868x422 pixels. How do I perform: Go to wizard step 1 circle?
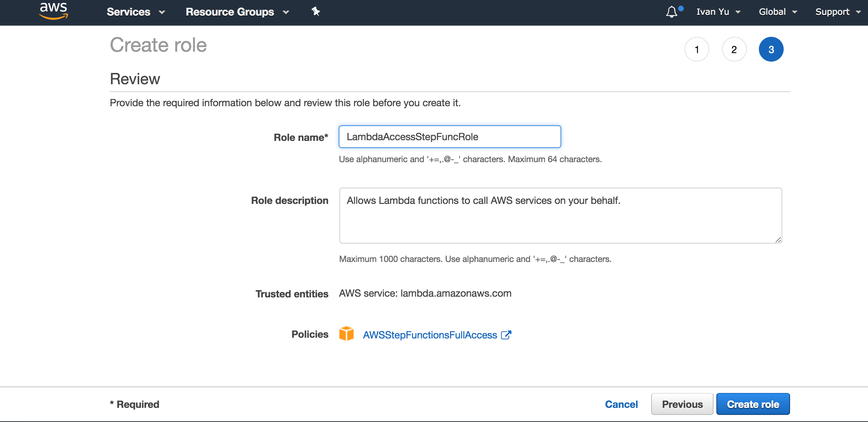click(x=697, y=49)
